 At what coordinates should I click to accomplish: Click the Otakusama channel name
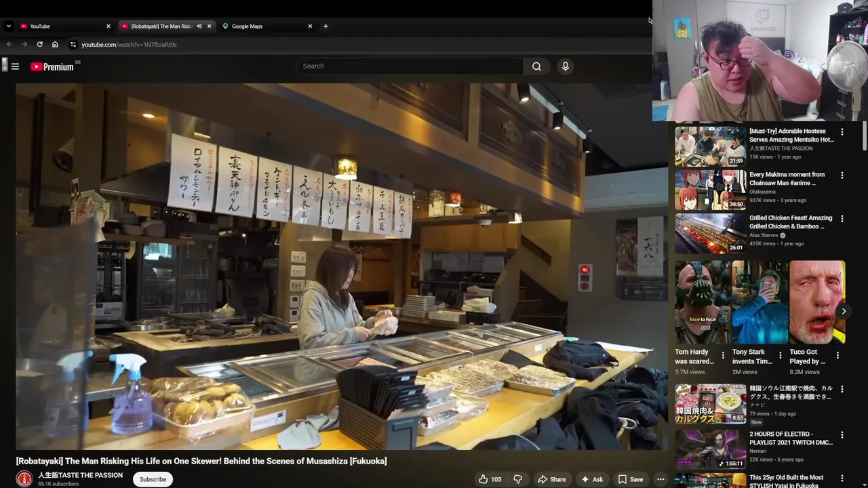[762, 192]
